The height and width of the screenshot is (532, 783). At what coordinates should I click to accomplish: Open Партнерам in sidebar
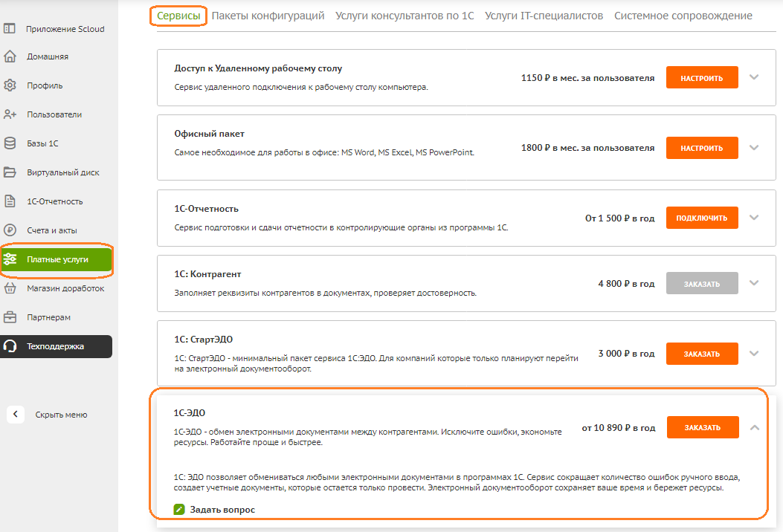click(48, 317)
